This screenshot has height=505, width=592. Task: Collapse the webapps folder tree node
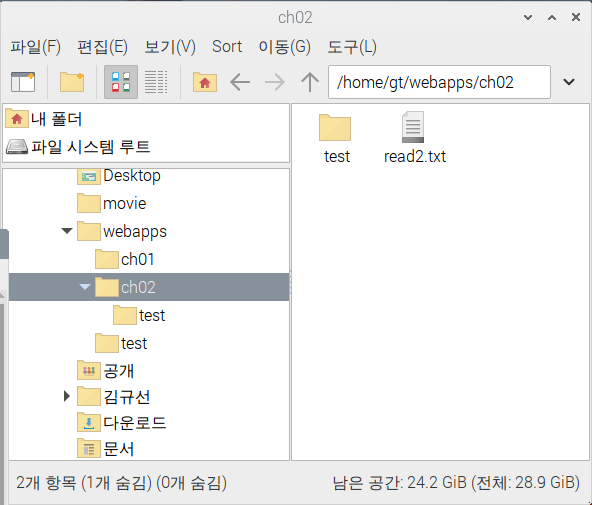click(x=67, y=231)
